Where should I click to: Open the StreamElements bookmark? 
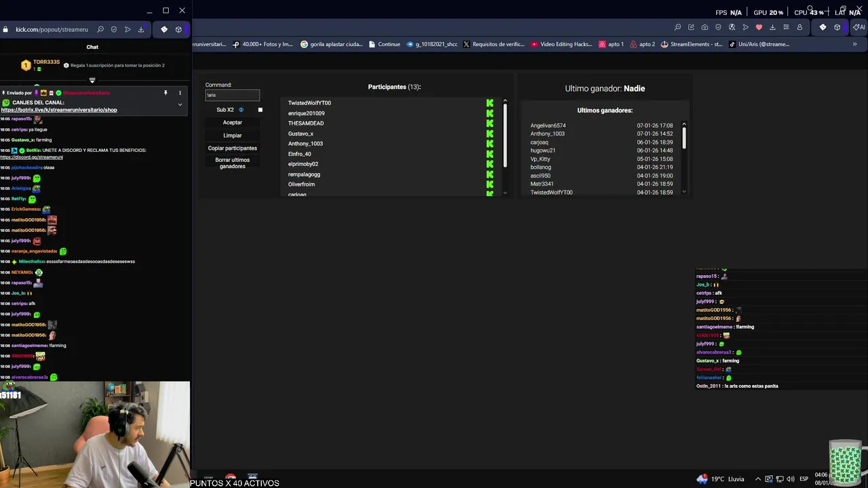click(692, 44)
